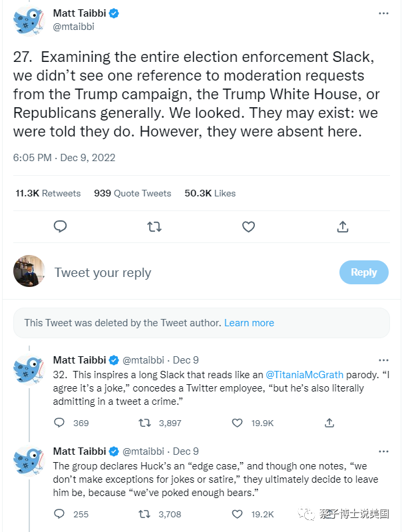Like tweet 32 with 19.9K likes
The height and width of the screenshot is (532, 402).
pyautogui.click(x=237, y=423)
